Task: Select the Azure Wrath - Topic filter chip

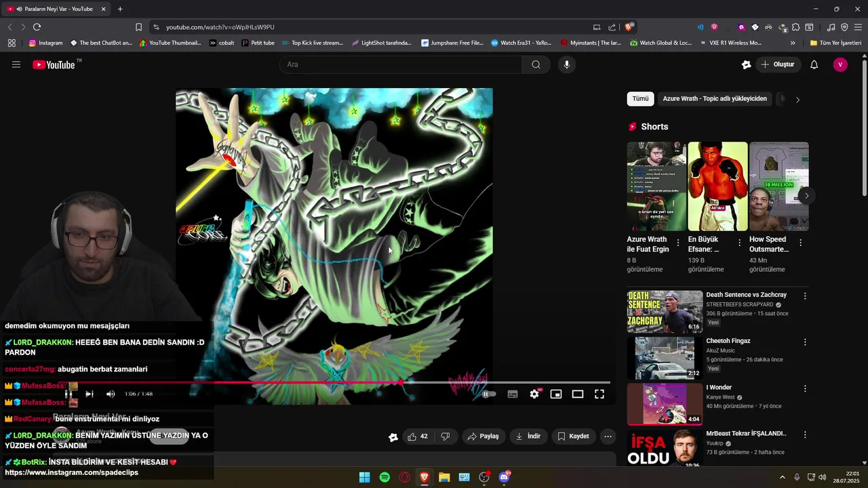Action: (x=715, y=99)
